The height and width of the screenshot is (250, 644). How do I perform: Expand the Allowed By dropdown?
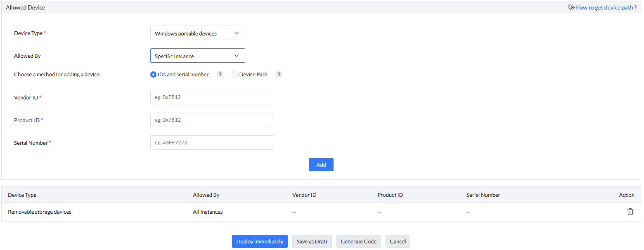coord(197,56)
